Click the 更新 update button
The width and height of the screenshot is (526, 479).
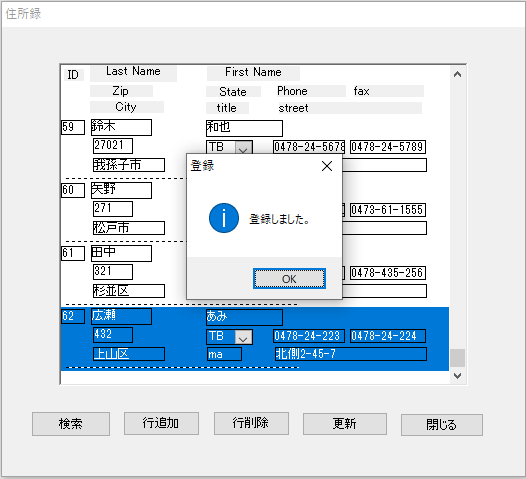coord(345,424)
